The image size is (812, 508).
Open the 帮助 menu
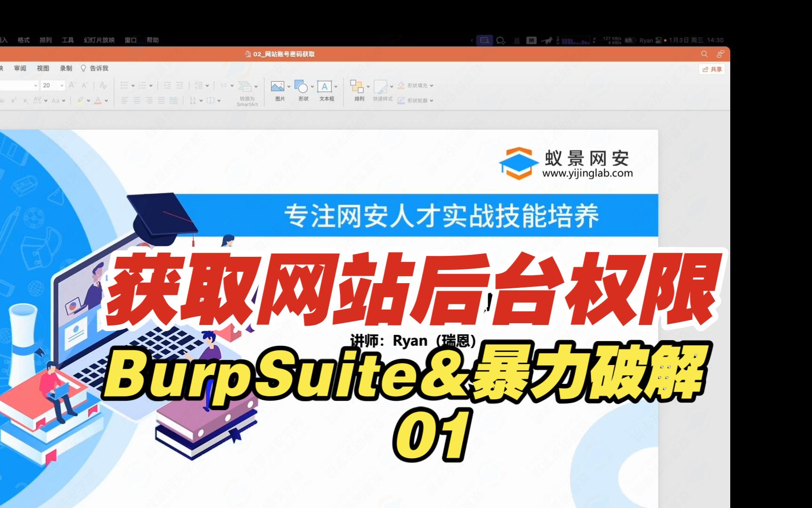153,40
